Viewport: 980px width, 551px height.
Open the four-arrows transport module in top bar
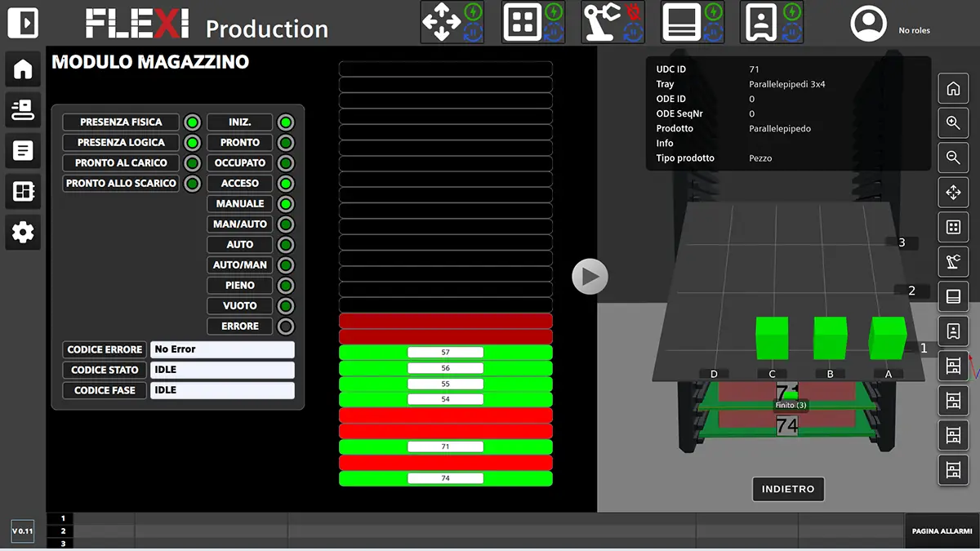[x=442, y=22]
